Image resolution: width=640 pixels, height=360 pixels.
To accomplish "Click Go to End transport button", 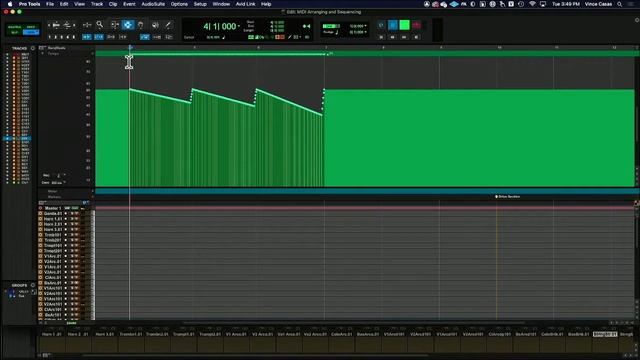I will coord(416,37).
